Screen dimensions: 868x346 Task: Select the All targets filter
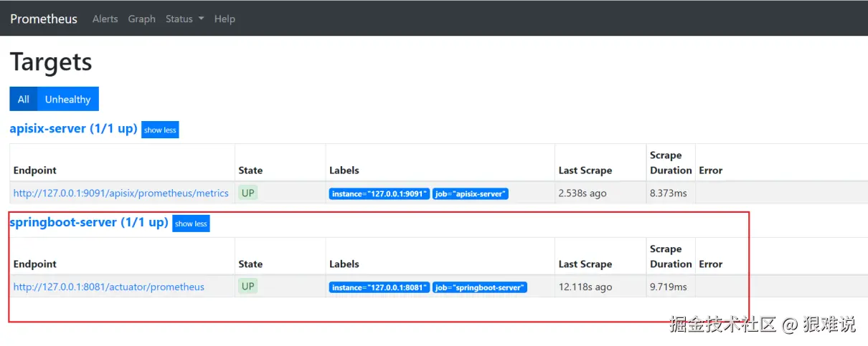click(x=24, y=99)
